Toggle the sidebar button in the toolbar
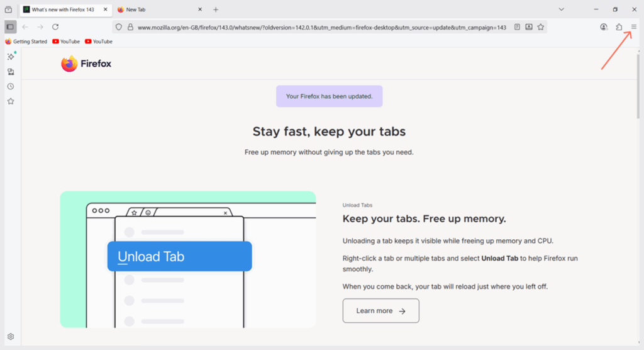Screen dimensions: 644x350 [10, 27]
